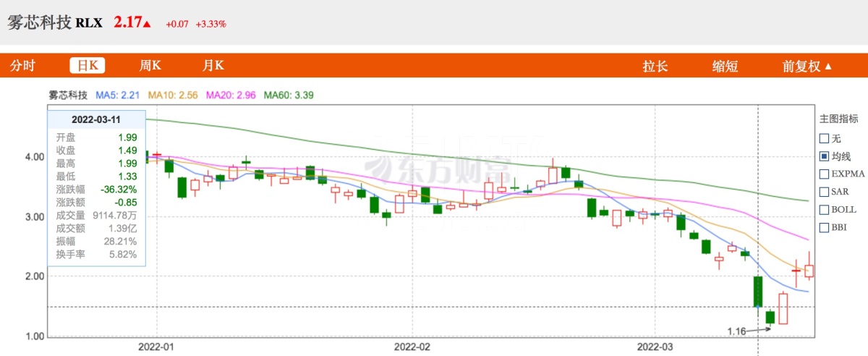
Task: Click the MA20: 2.96 legend label
Action: click(x=231, y=95)
